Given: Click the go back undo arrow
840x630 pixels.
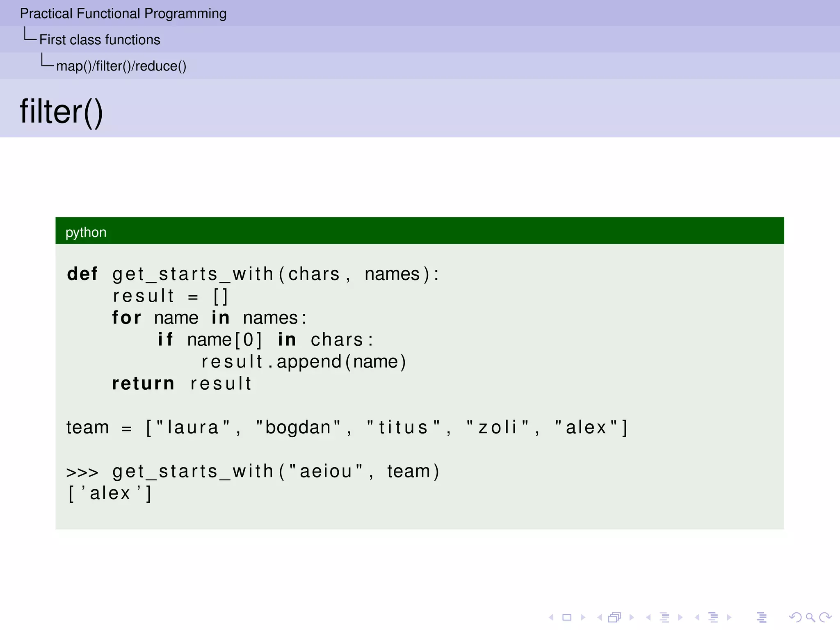Looking at the screenshot, I should (x=795, y=617).
